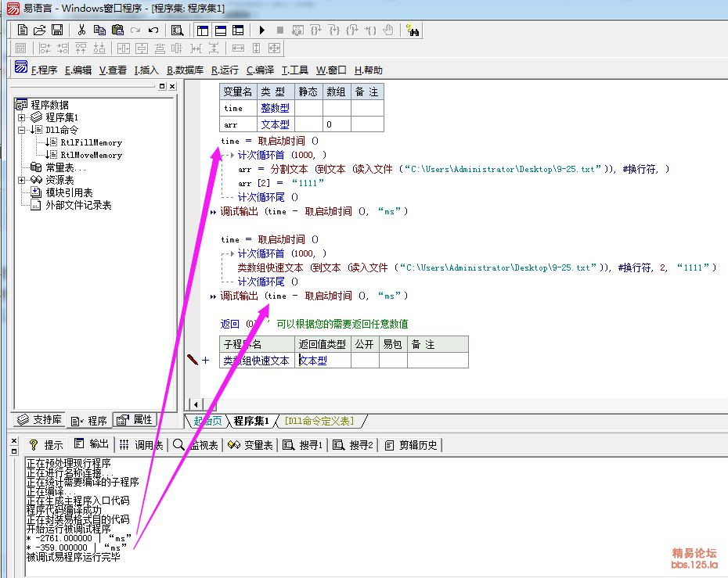Collapse first 计次循环首 loop block
This screenshot has width=728, height=578.
(x=232, y=156)
